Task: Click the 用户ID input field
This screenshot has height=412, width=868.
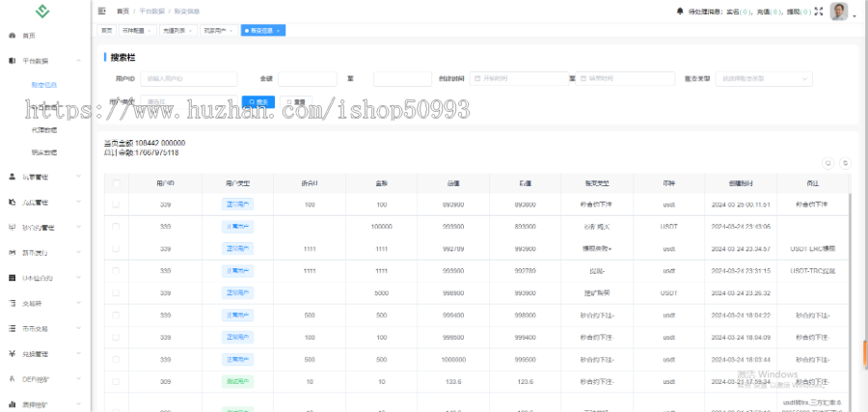Action: click(189, 78)
